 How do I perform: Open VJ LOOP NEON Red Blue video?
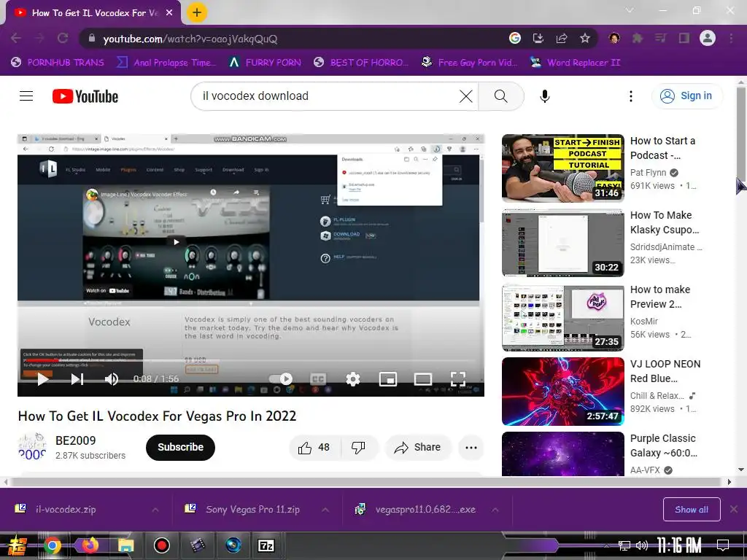[x=562, y=391]
